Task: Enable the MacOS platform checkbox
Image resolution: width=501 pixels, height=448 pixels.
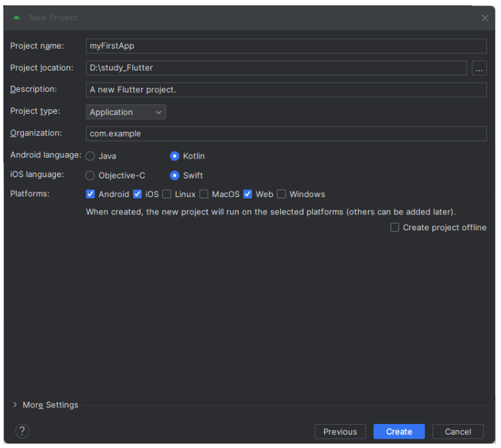Action: (204, 194)
